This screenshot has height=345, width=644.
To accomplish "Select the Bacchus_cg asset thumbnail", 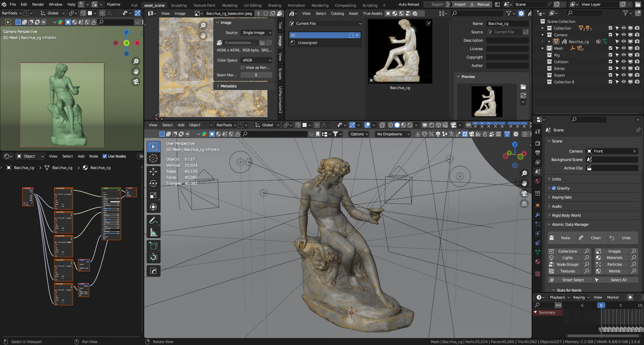I will tap(400, 52).
